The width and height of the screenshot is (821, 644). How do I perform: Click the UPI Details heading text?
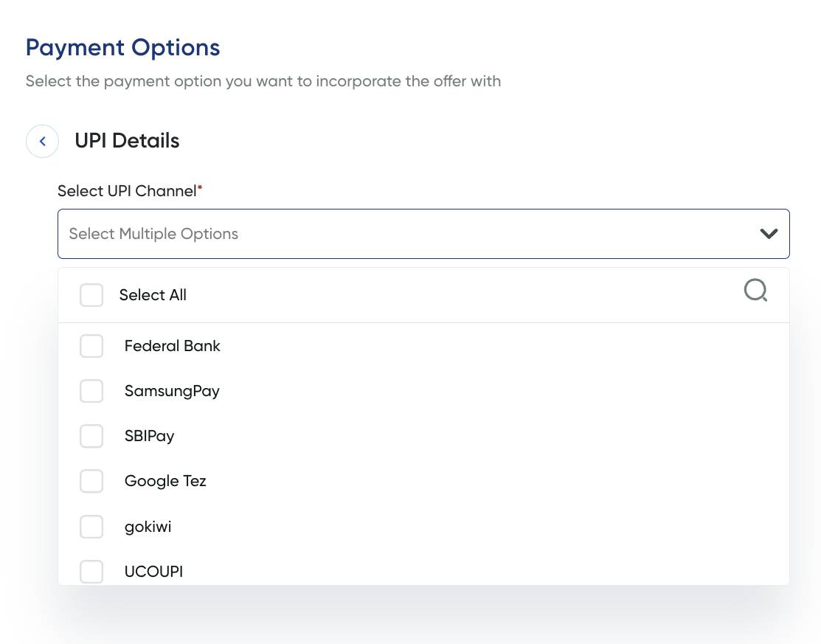point(127,141)
